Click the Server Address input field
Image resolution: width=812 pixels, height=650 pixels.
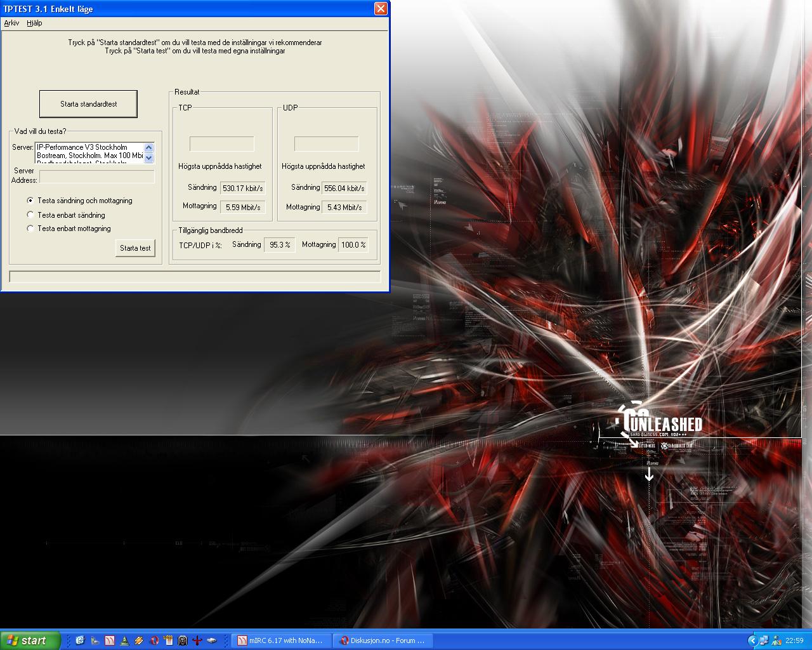click(97, 176)
